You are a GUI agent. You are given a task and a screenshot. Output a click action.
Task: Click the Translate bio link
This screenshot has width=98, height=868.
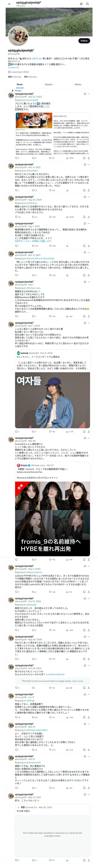[14, 67]
